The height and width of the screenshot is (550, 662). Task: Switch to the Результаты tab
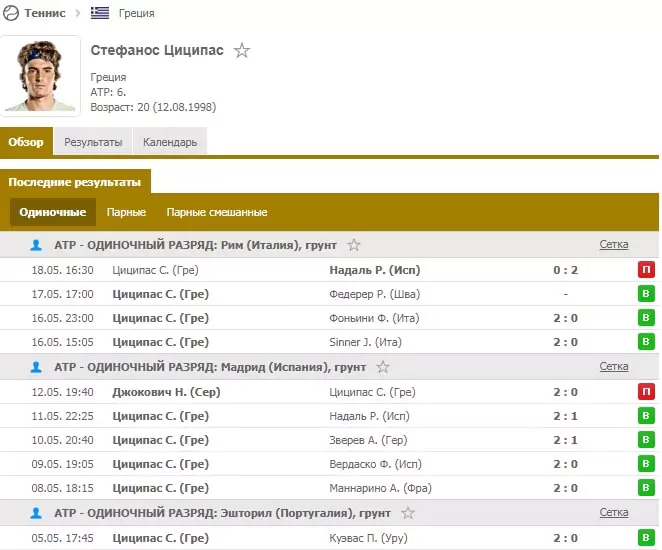click(x=93, y=142)
